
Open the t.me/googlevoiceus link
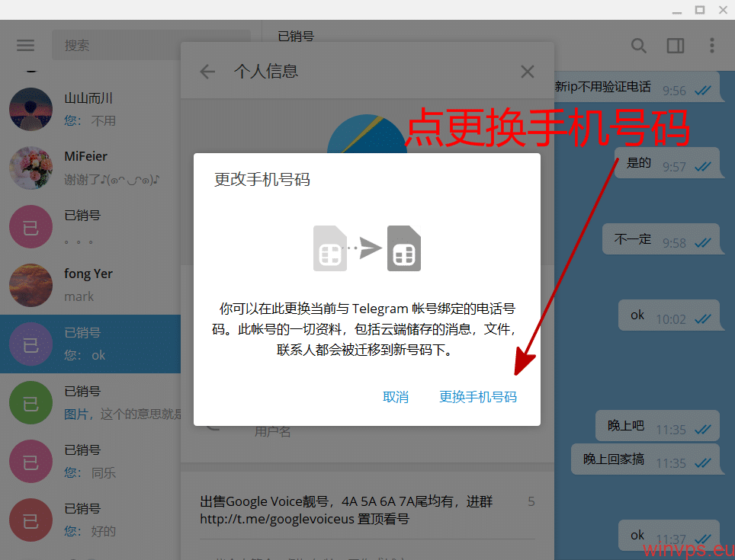(277, 520)
